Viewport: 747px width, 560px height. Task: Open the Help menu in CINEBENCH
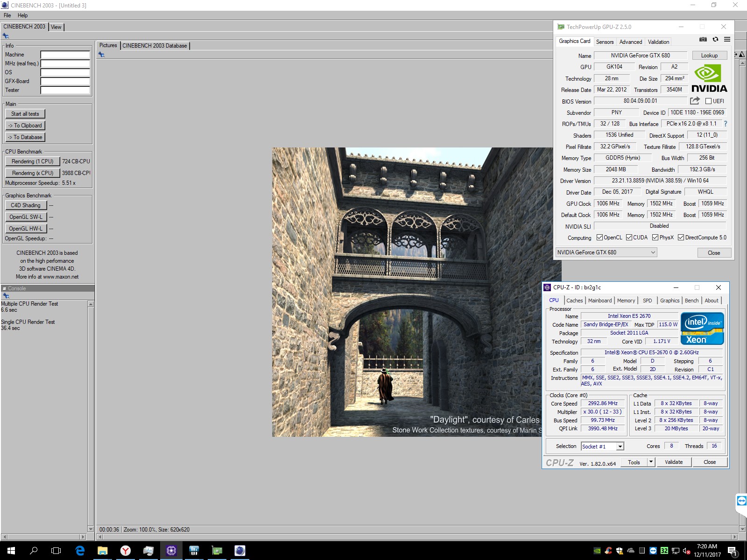22,15
